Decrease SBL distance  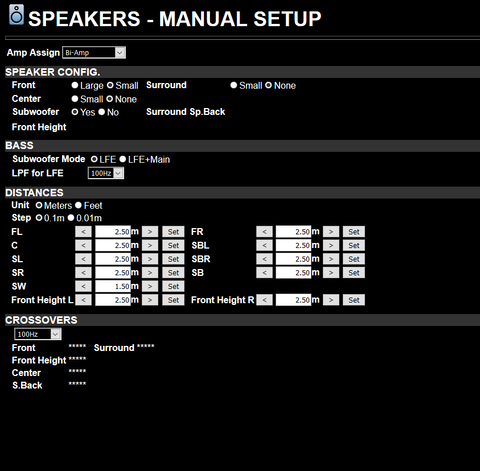[264, 245]
